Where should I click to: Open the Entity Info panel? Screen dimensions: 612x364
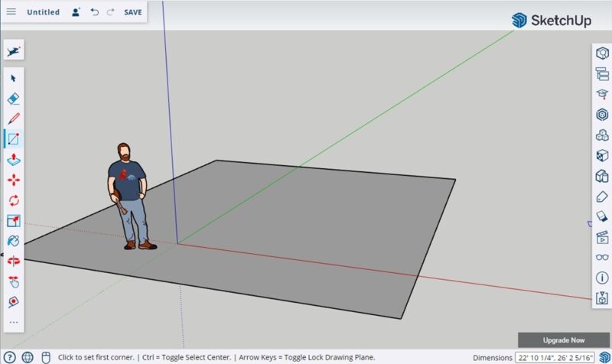pyautogui.click(x=602, y=53)
